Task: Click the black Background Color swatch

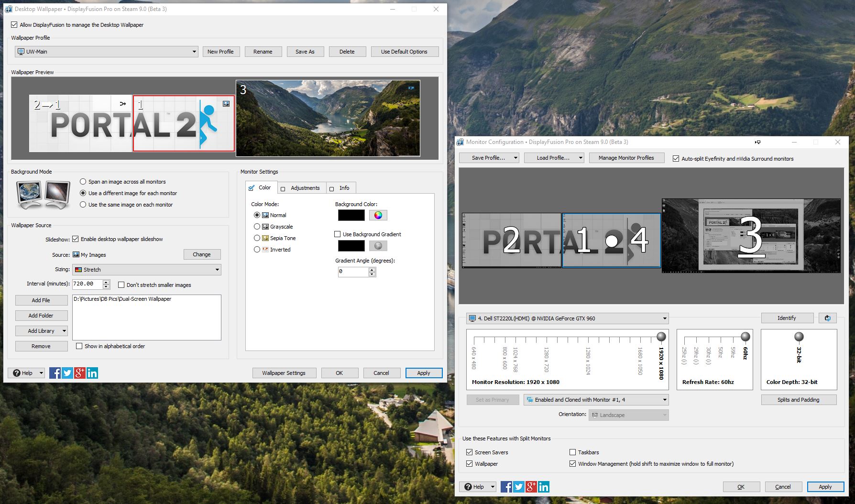Action: 351,215
